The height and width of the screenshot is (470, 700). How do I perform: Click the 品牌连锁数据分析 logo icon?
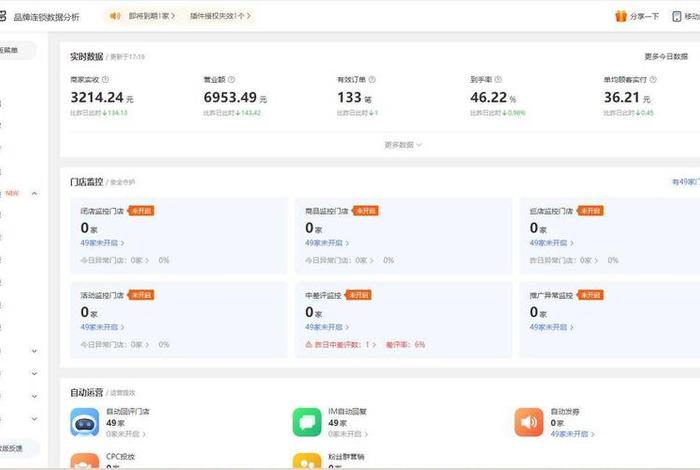(2, 17)
